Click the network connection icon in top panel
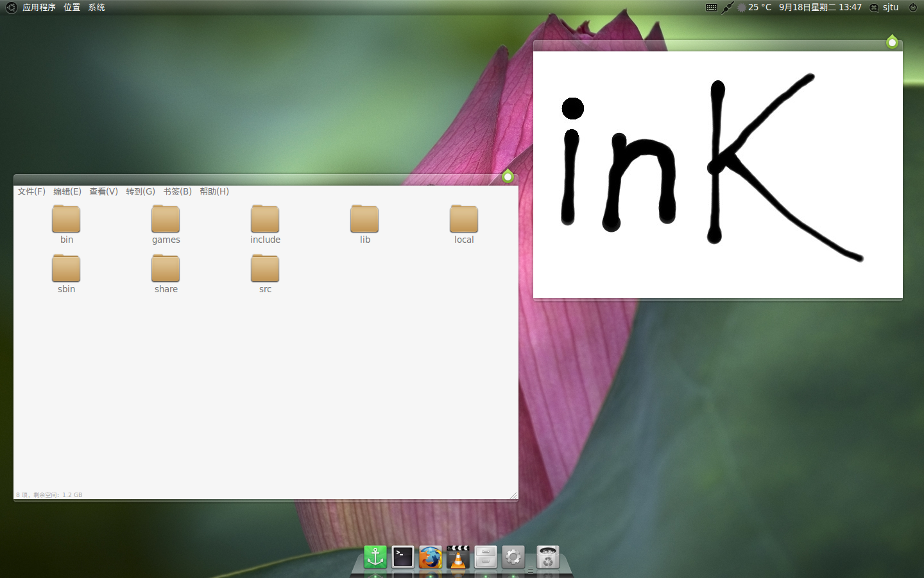924x578 pixels. coord(727,8)
